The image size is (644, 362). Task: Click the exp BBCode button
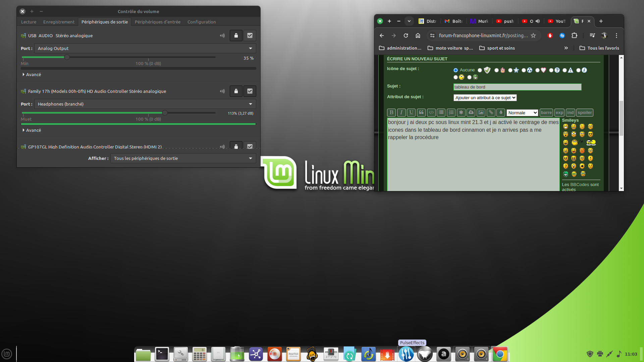[559, 113]
